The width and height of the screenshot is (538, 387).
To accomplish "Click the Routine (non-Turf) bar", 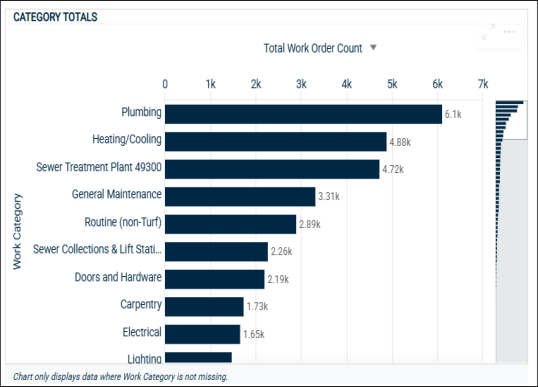I will tap(230, 224).
